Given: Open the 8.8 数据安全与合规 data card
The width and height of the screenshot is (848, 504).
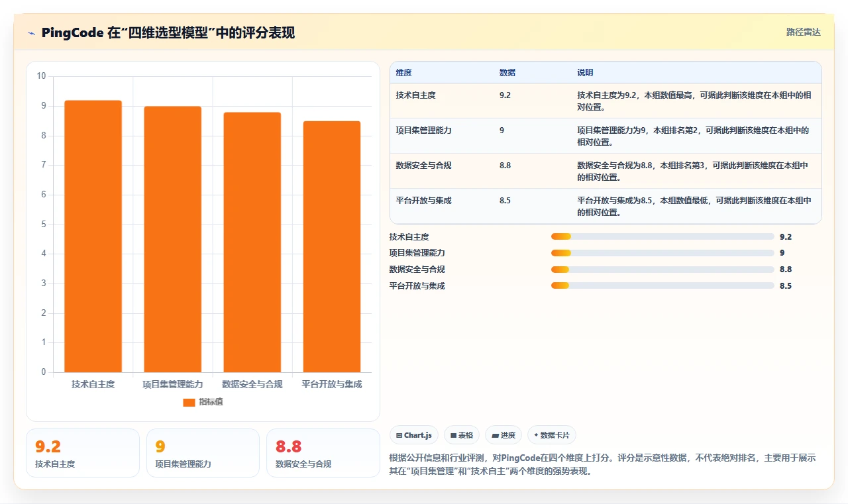Looking at the screenshot, I should 323,453.
